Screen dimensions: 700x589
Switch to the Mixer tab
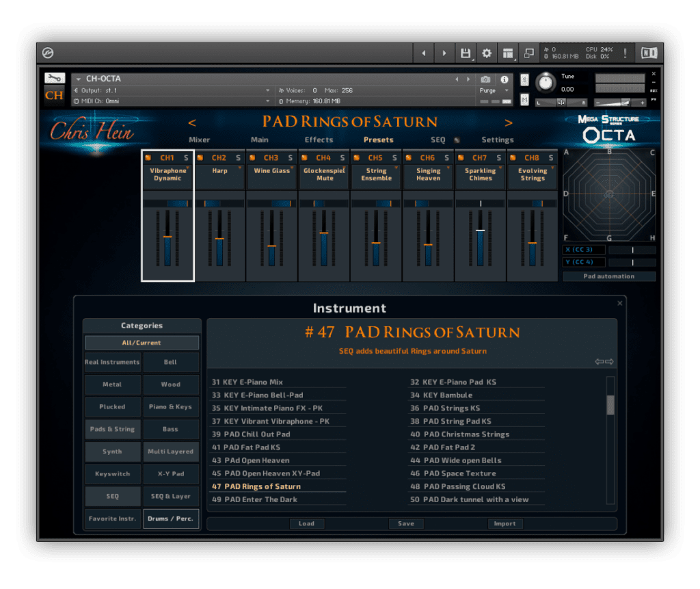click(x=199, y=140)
